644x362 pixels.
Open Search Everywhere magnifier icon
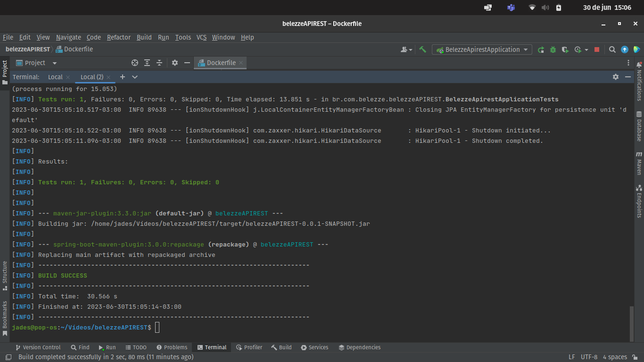[612, 49]
